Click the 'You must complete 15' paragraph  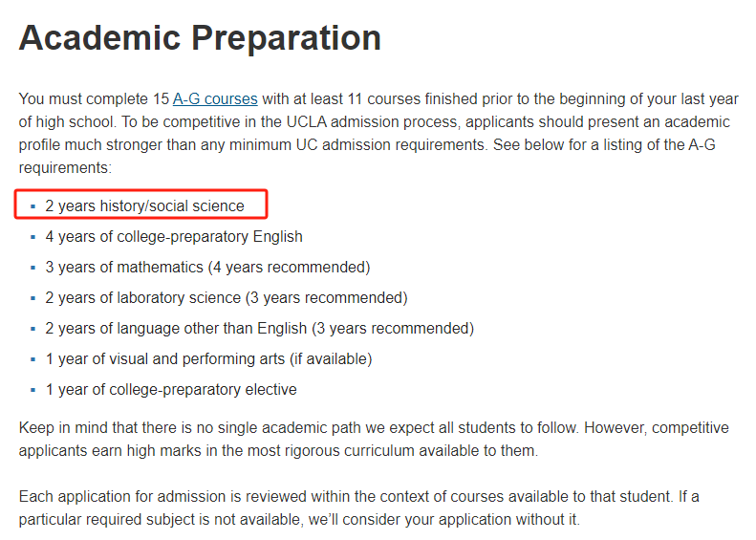pyautogui.click(x=378, y=133)
